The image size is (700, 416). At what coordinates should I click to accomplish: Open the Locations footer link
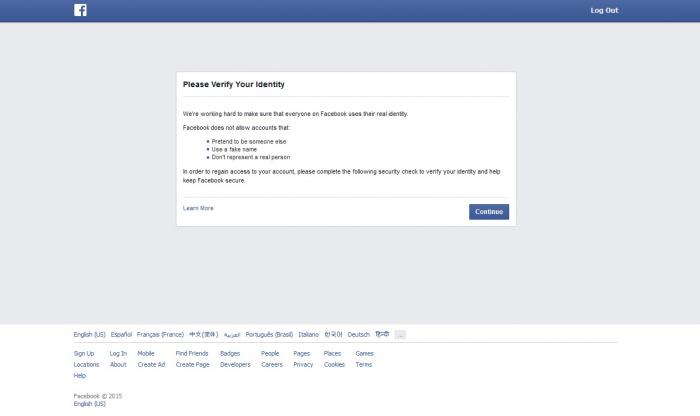86,364
